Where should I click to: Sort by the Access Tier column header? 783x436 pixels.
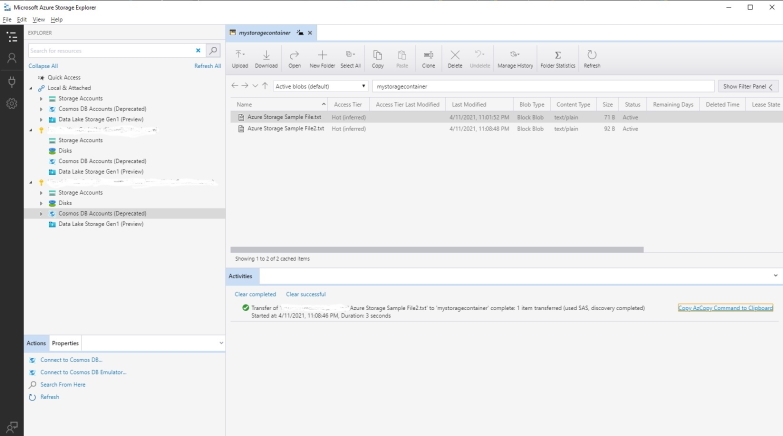(348, 104)
